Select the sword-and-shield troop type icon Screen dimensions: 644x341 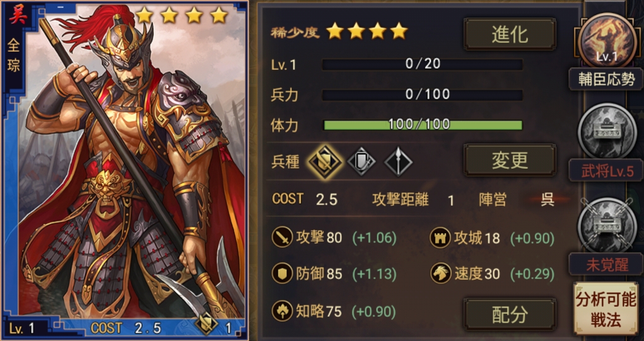[324, 161]
